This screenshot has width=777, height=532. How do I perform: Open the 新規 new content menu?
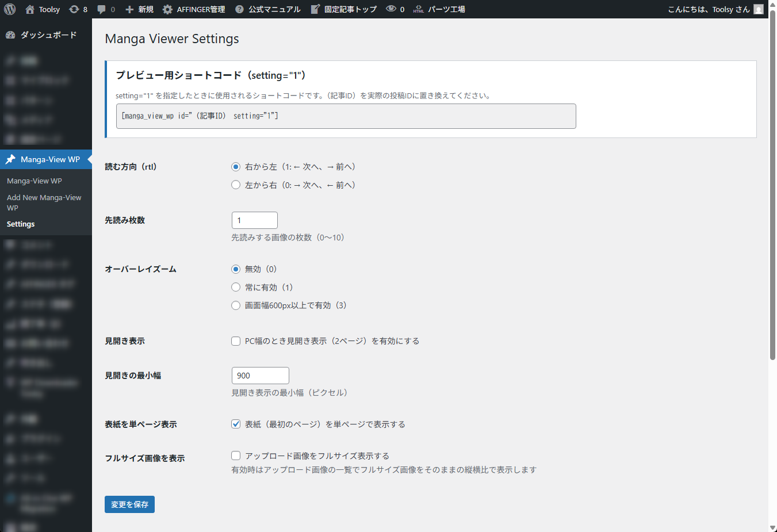coord(140,9)
